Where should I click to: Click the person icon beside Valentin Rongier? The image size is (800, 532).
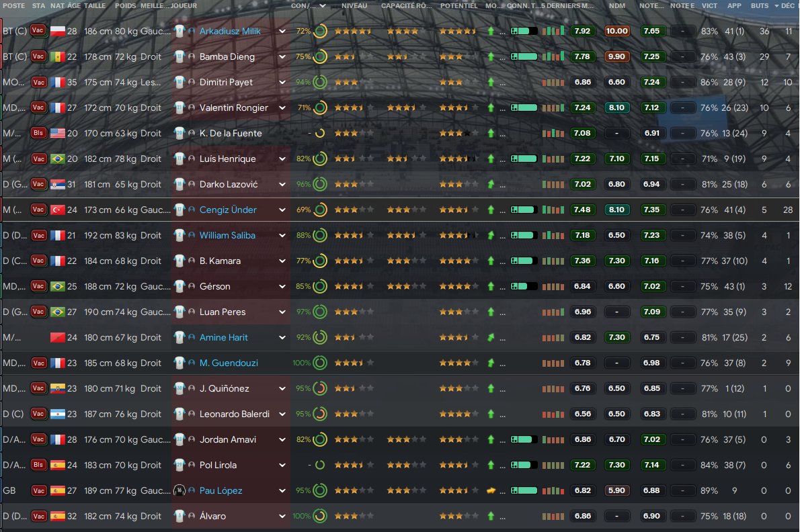coord(192,107)
